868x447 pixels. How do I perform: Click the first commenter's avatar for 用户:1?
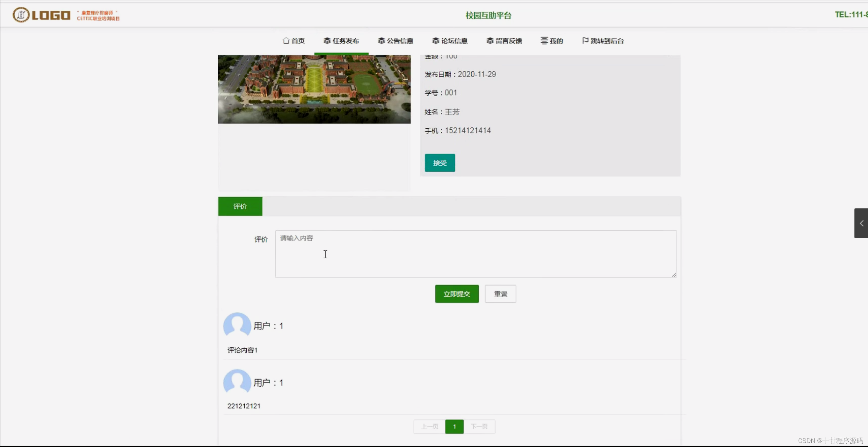[x=237, y=325]
